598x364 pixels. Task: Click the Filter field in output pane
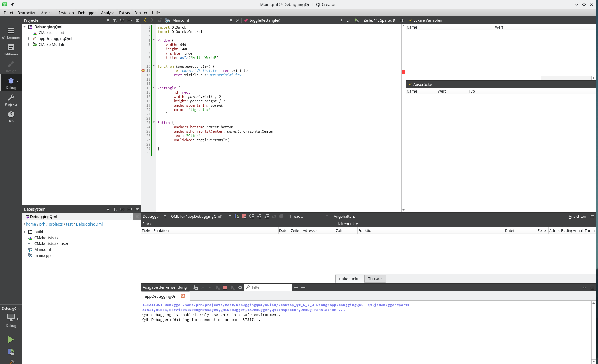268,287
